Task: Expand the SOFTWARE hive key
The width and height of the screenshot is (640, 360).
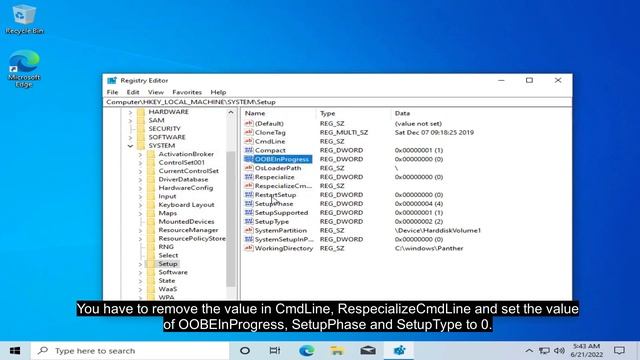Action: 130,138
